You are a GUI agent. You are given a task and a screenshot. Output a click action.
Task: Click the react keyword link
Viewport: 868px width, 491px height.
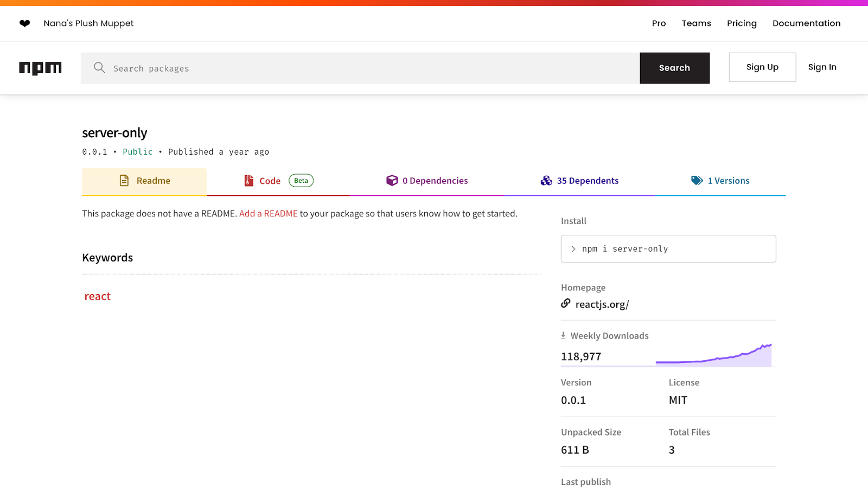coord(98,296)
